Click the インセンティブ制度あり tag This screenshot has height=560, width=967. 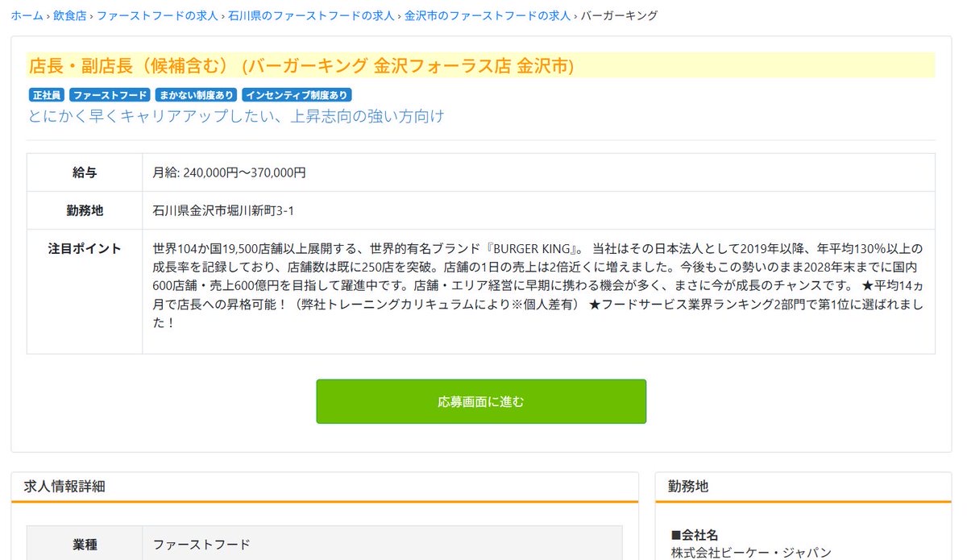[297, 95]
